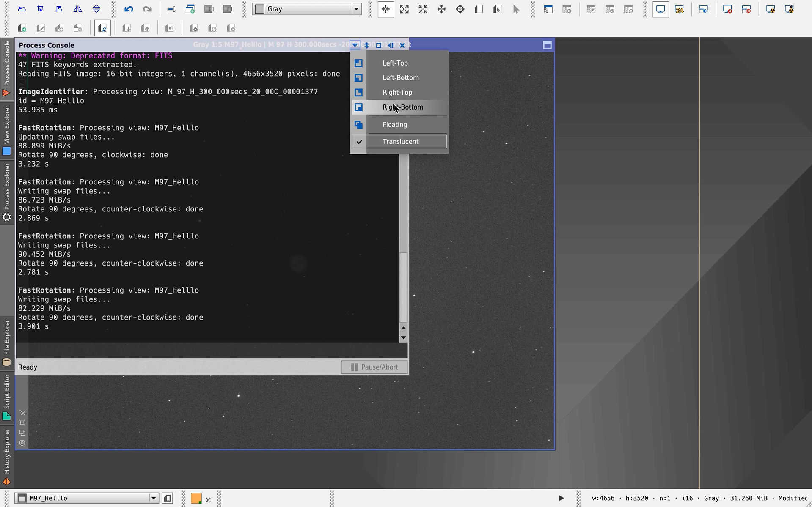Toggle the Translucent checkmark option
Image resolution: width=812 pixels, height=507 pixels.
click(x=399, y=142)
